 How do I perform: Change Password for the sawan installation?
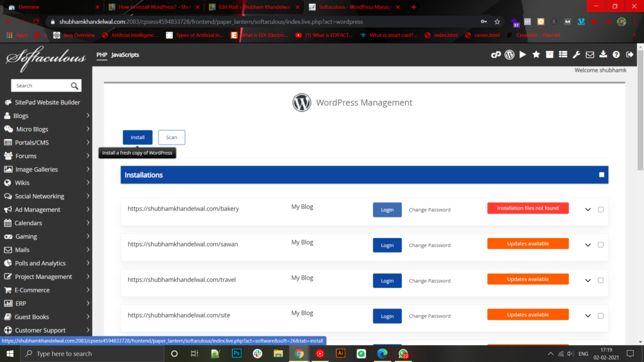430,246
